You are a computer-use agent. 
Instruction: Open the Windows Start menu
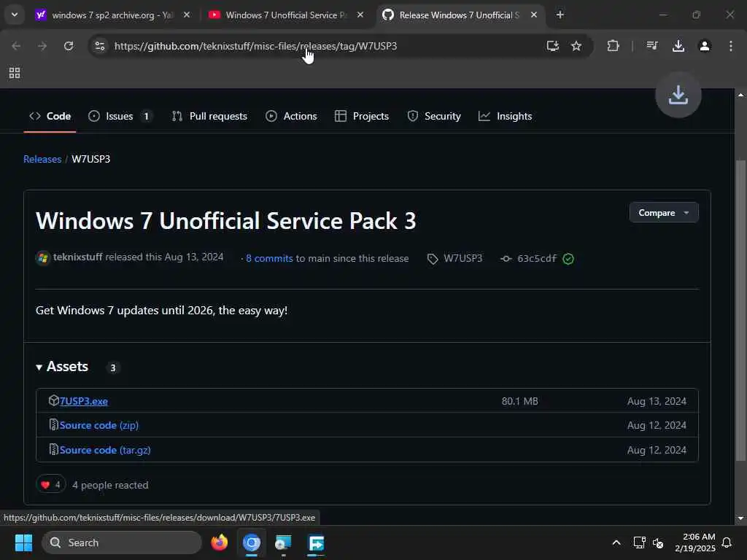tap(23, 542)
